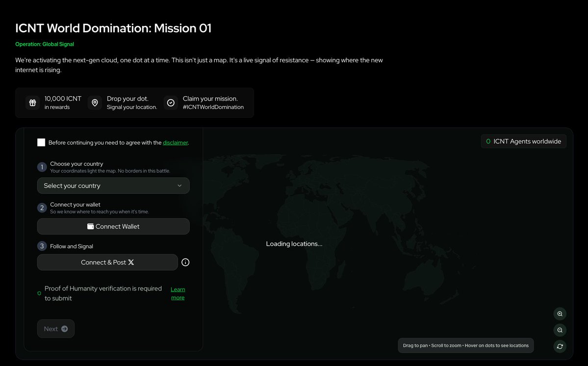Viewport: 588px width, 366px height.
Task: Open the disclaimer link
Action: click(x=175, y=142)
